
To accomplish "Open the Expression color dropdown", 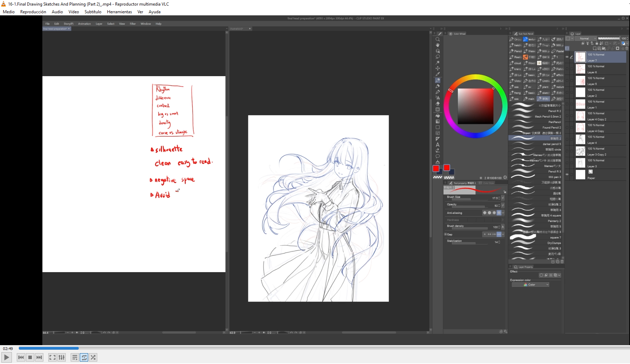I will point(530,285).
